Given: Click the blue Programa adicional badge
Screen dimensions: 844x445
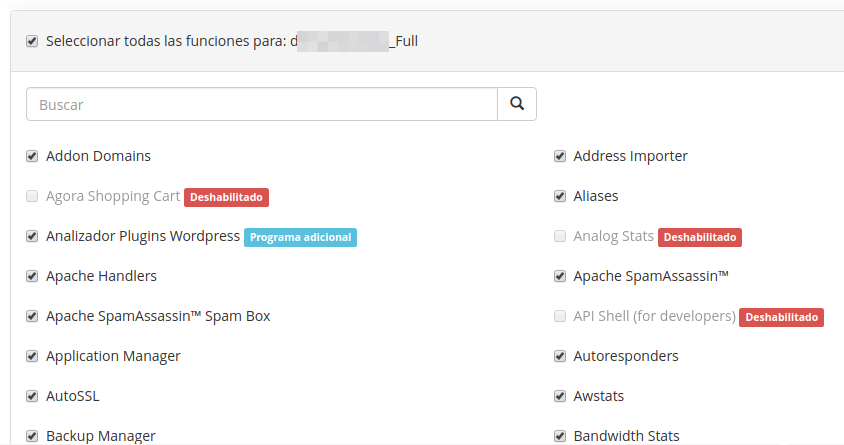Looking at the screenshot, I should coord(300,237).
